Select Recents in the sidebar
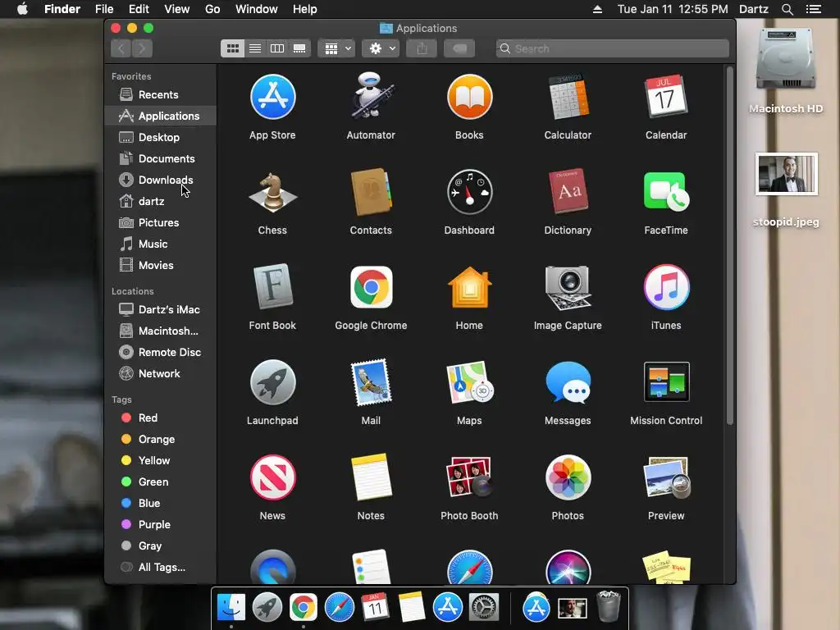This screenshot has width=840, height=630. [x=161, y=95]
